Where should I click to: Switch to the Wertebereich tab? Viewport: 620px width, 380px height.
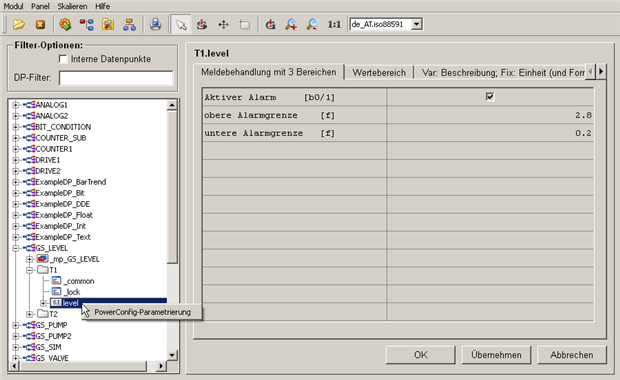(379, 73)
